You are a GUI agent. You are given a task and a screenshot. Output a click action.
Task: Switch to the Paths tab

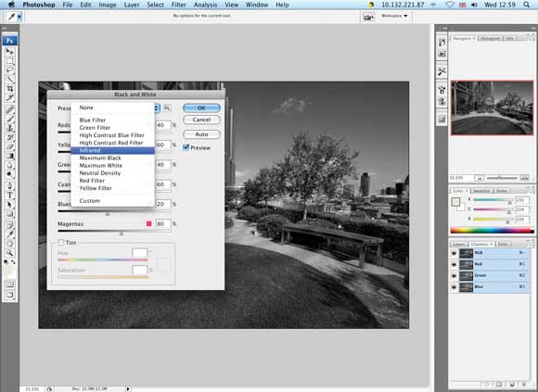pyautogui.click(x=503, y=245)
